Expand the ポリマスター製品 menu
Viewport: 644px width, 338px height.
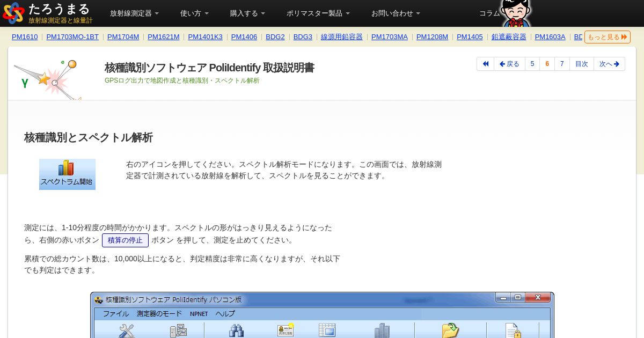[x=318, y=13]
